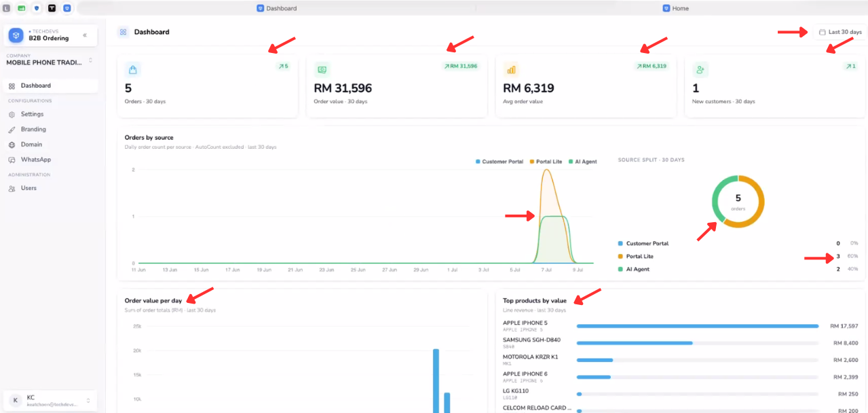Click the source split donut chart center
This screenshot has width=868, height=413.
[738, 201]
